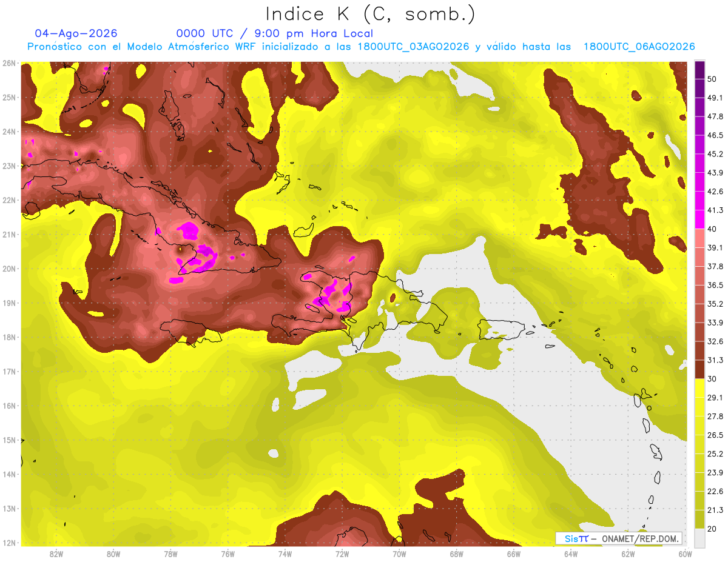728x562 pixels.
Task: Click the SisTT – ONAMET/REP.DOM. credit label
Action: tap(620, 538)
